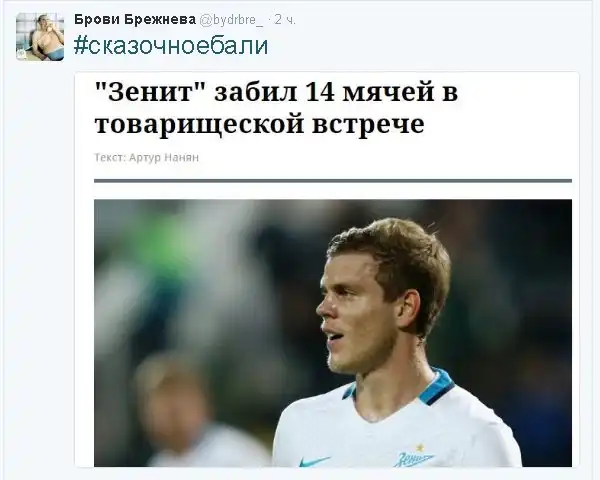Click "товарищеской встрече" headline line
Viewport: 600px width, 480px height.
[259, 123]
